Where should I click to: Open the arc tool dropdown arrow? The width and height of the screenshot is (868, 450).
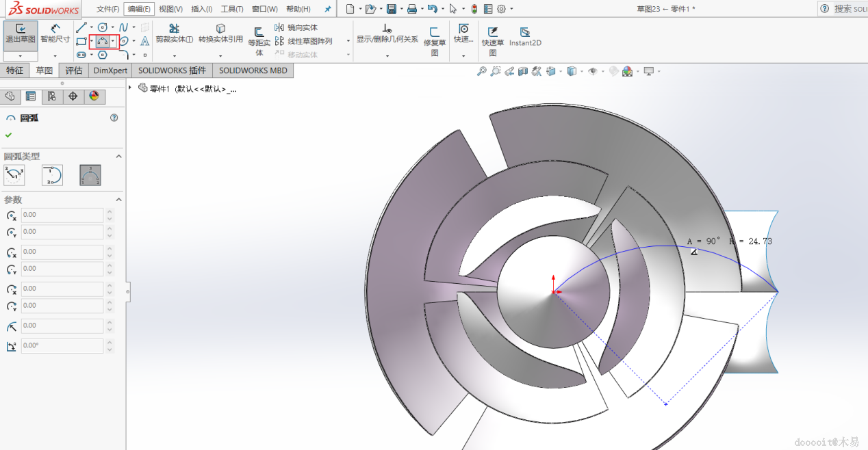pyautogui.click(x=113, y=41)
